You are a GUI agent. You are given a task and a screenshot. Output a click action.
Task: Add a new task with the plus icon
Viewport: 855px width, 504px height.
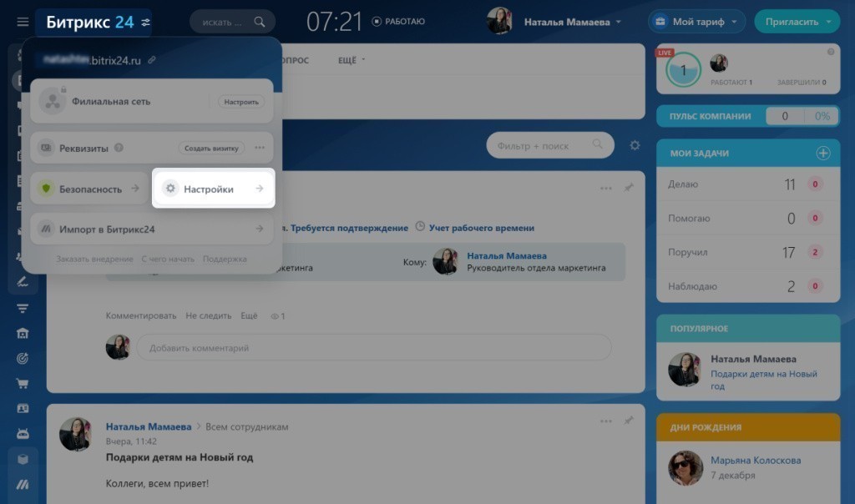(x=822, y=154)
